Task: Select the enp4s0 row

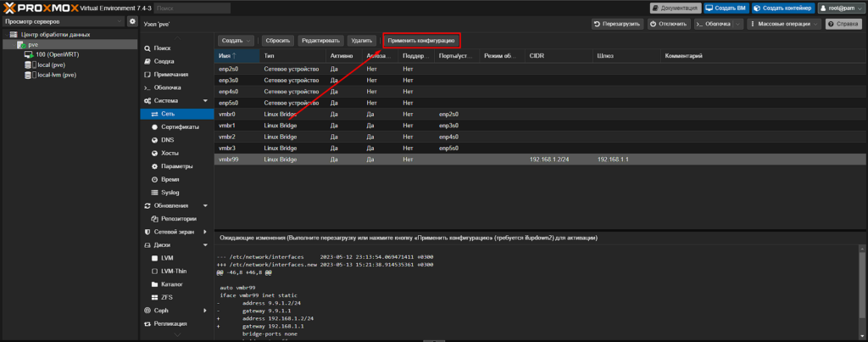Action: (538, 91)
